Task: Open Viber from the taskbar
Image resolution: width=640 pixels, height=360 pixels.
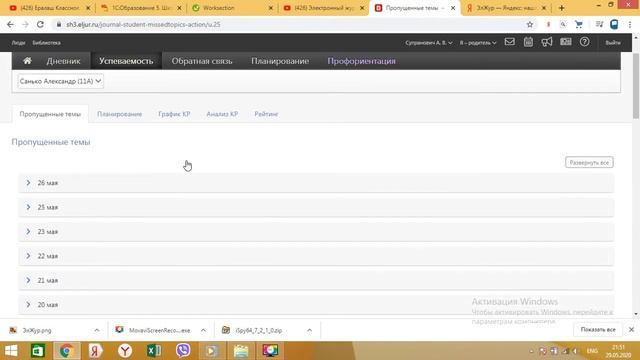Action: [x=183, y=351]
